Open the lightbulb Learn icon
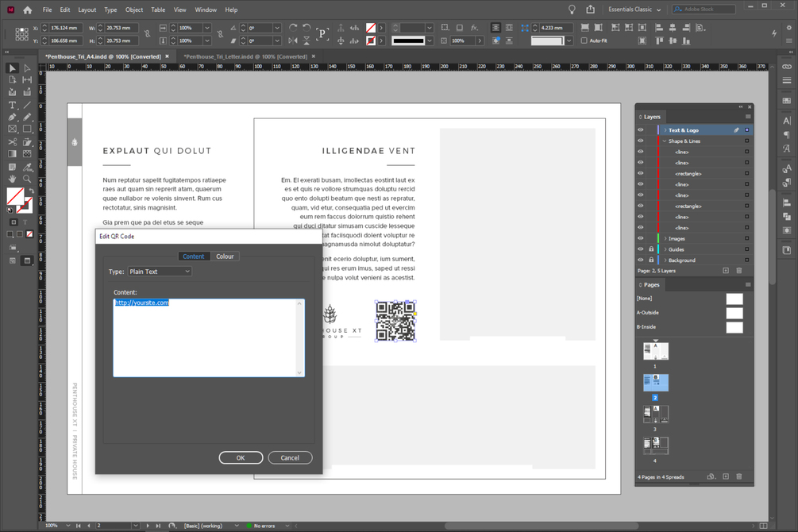The image size is (798, 532). click(x=572, y=10)
